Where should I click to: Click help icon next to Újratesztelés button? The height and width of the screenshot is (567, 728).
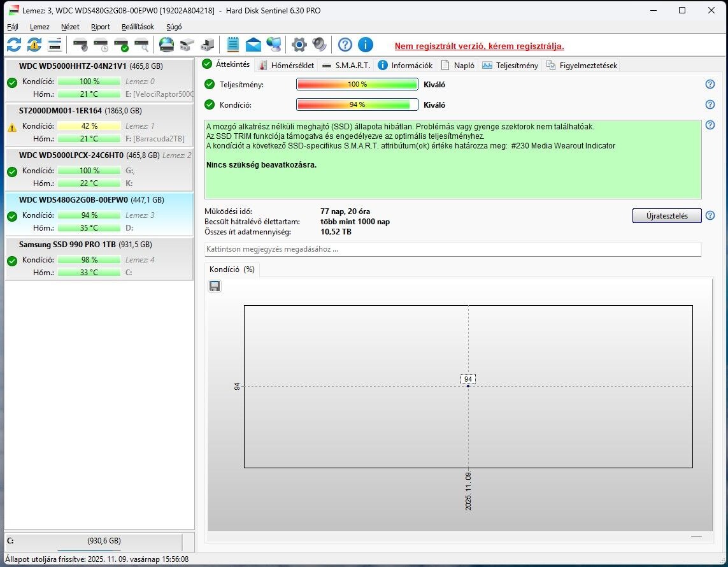point(710,215)
